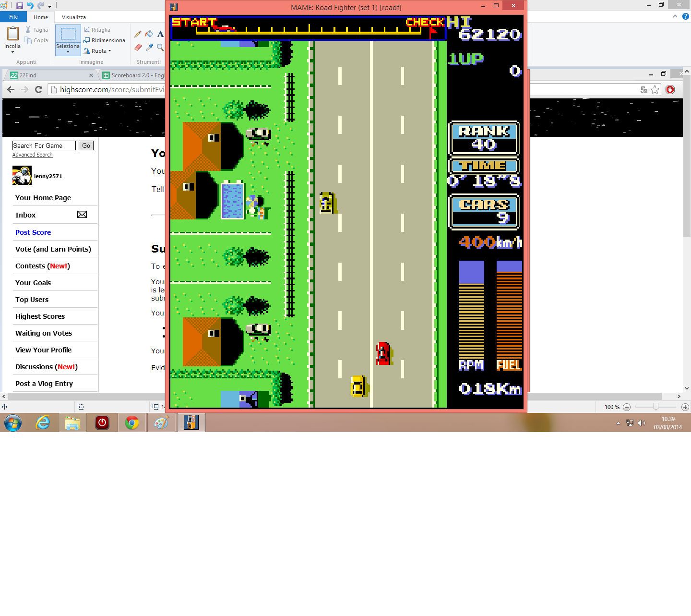
Task: Choose the Color picker eyedropper tool
Action: 149,47
